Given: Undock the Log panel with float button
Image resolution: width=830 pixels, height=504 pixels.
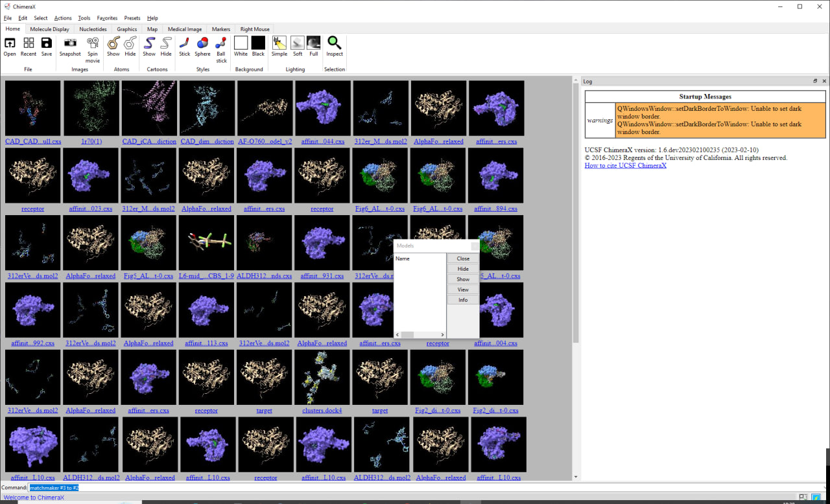Looking at the screenshot, I should (x=815, y=81).
